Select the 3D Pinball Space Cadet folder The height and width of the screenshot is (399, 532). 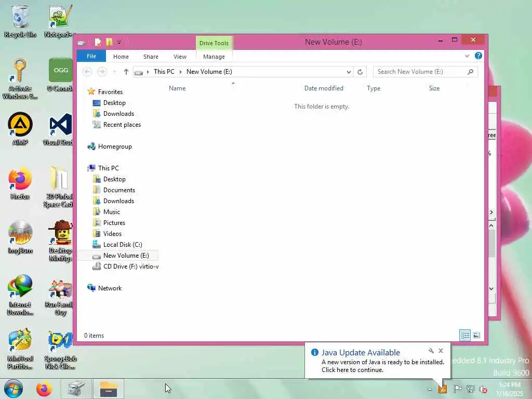click(x=59, y=187)
